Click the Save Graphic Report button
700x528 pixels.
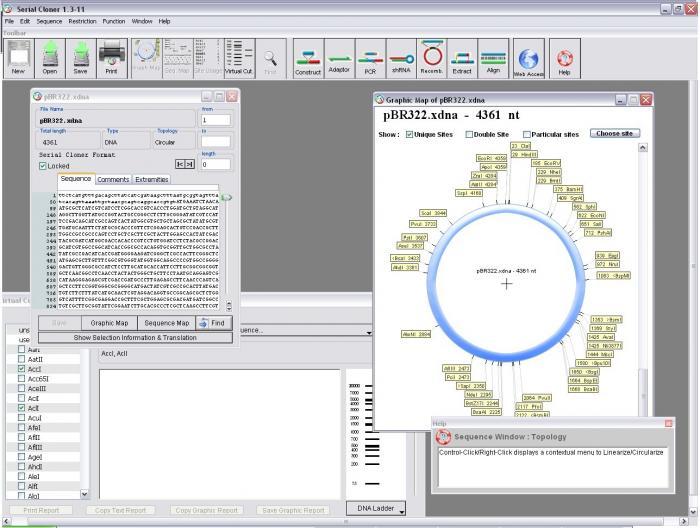point(293,510)
